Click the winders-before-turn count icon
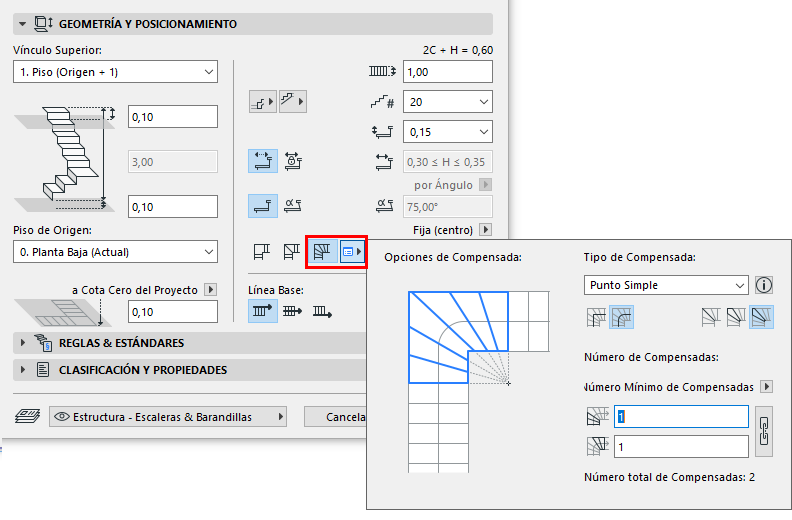Screen dimensions: 792x520 click(598, 416)
